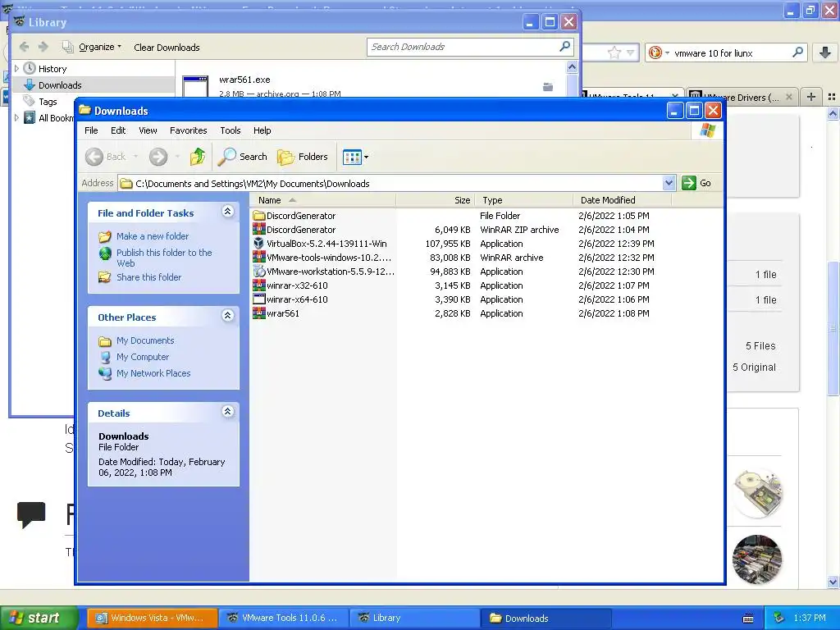840x630 pixels.
Task: Select the VirtualBox-5.2.44 installer icon
Action: [x=259, y=243]
